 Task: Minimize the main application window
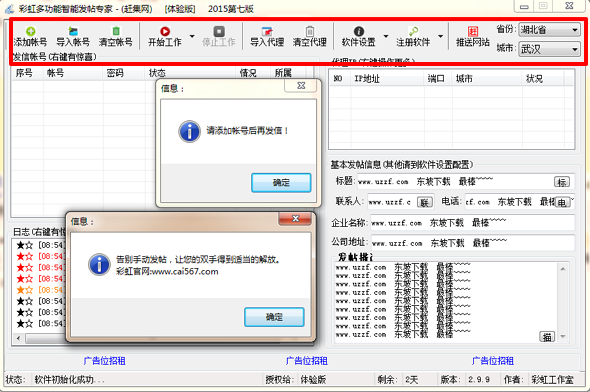click(524, 6)
